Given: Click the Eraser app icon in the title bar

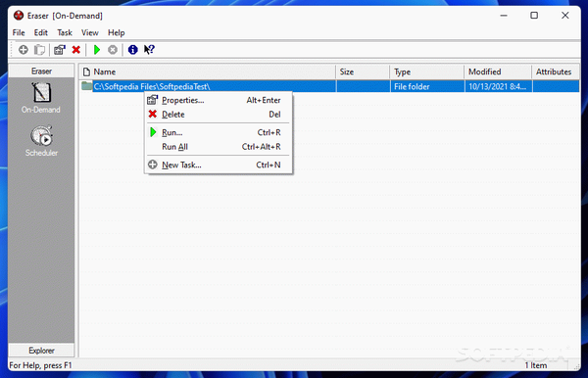Looking at the screenshot, I should [x=19, y=16].
